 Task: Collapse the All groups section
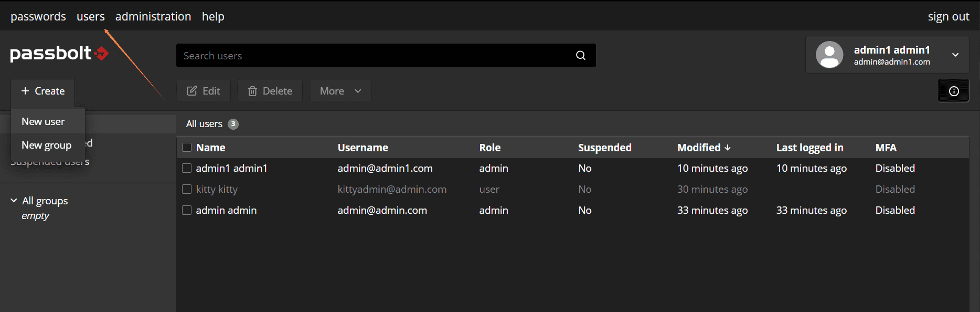click(14, 201)
